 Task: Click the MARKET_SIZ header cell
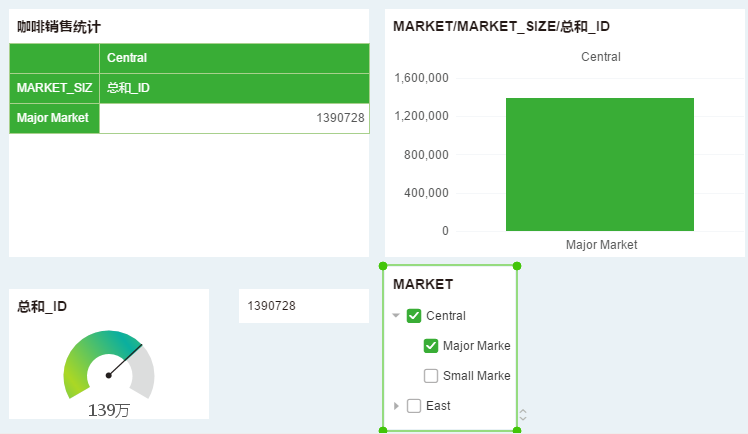click(55, 88)
